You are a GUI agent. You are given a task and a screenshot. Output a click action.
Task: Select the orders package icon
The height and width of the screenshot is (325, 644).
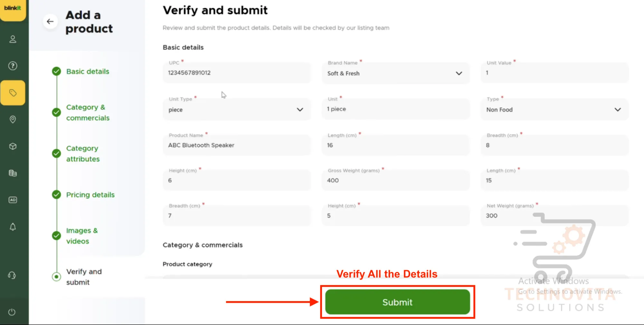click(x=13, y=146)
